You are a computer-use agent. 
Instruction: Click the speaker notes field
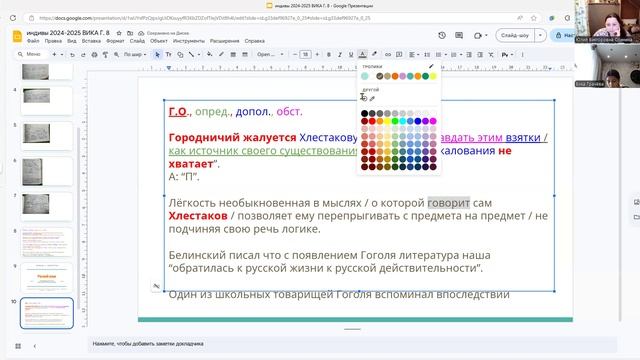tap(352, 344)
